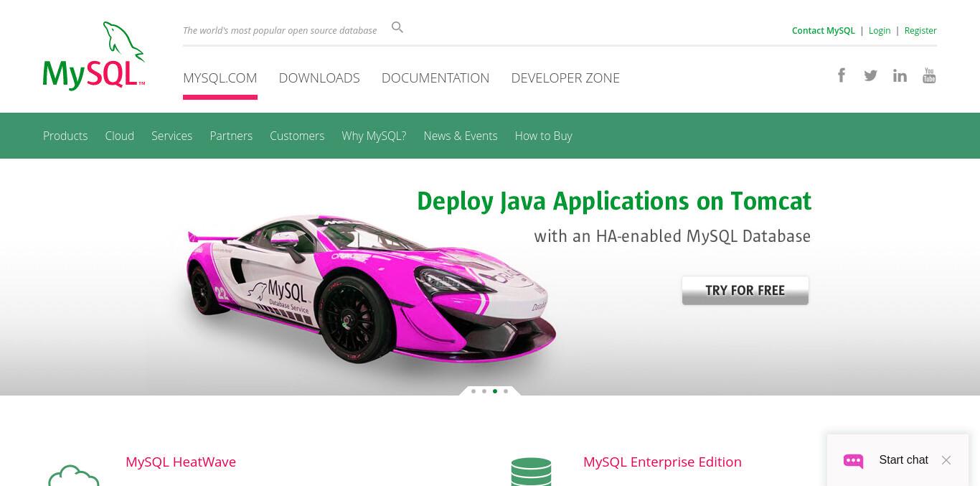Open the MySQL YouTube icon

pos(929,75)
